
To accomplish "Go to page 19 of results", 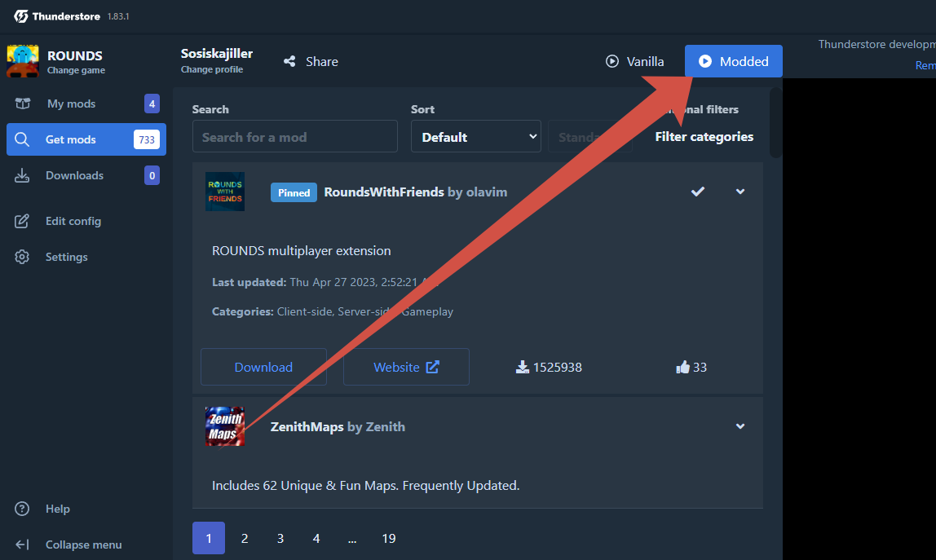I will tap(389, 538).
